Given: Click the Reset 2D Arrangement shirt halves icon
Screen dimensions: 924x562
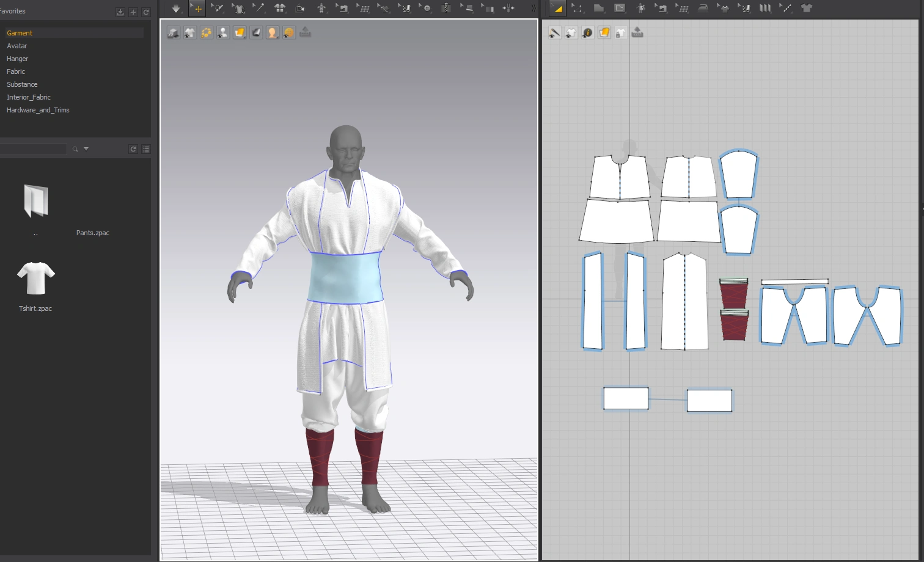Looking at the screenshot, I should pos(280,9).
